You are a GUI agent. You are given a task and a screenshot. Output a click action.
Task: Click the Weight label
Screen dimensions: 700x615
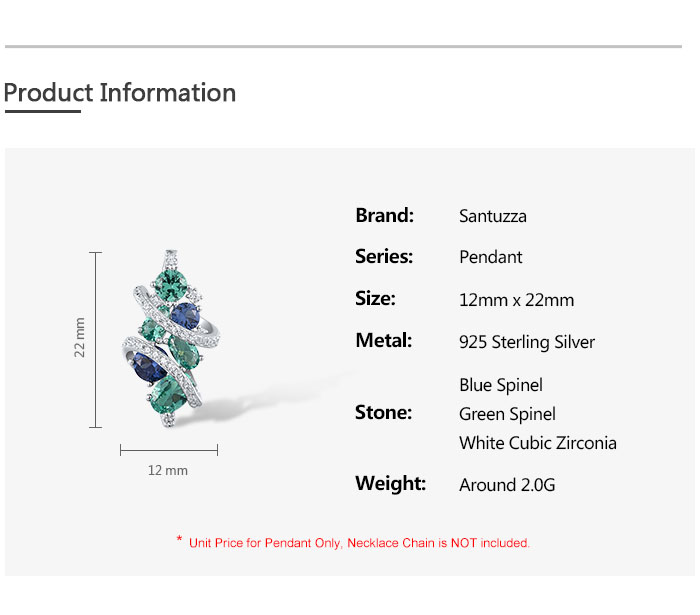pos(390,484)
